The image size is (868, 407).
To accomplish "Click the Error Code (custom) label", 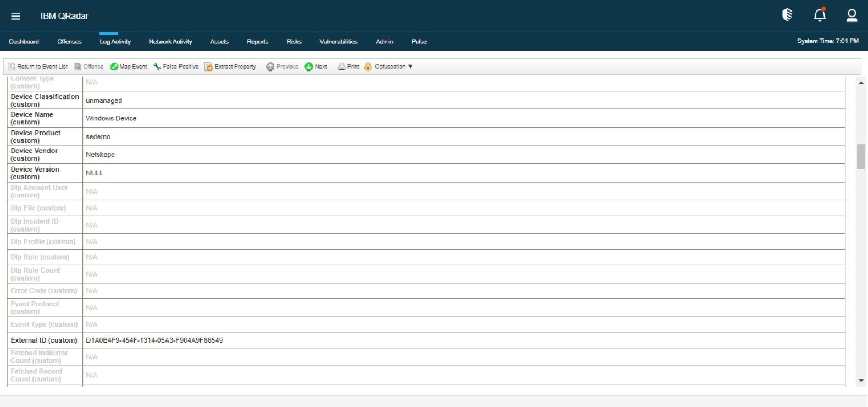I will pyautogui.click(x=44, y=290).
